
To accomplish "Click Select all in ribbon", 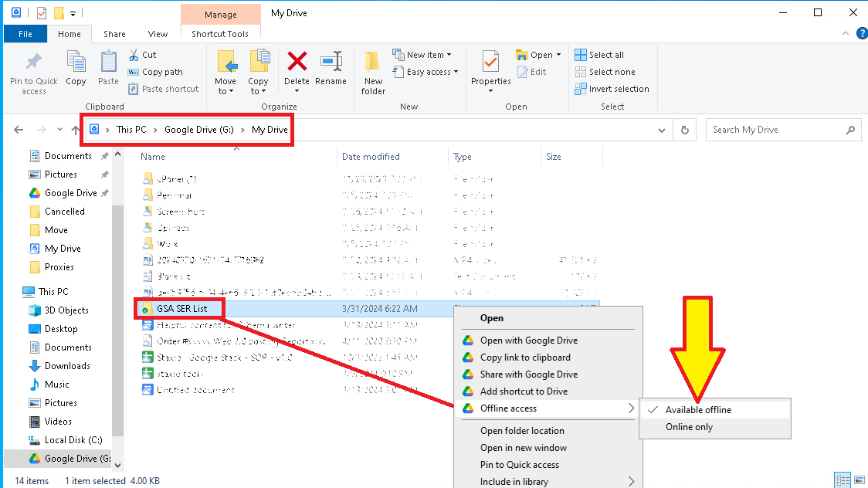I will (x=606, y=55).
